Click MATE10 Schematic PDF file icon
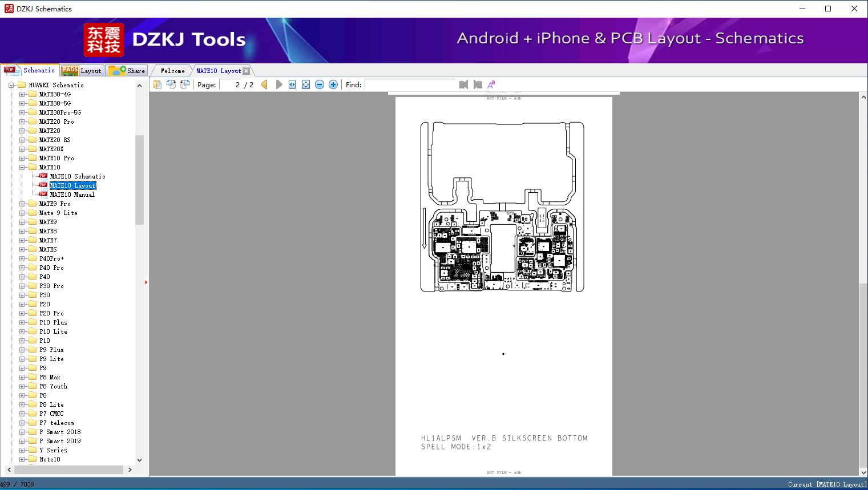Screen dimensions: 868x490 (43, 176)
